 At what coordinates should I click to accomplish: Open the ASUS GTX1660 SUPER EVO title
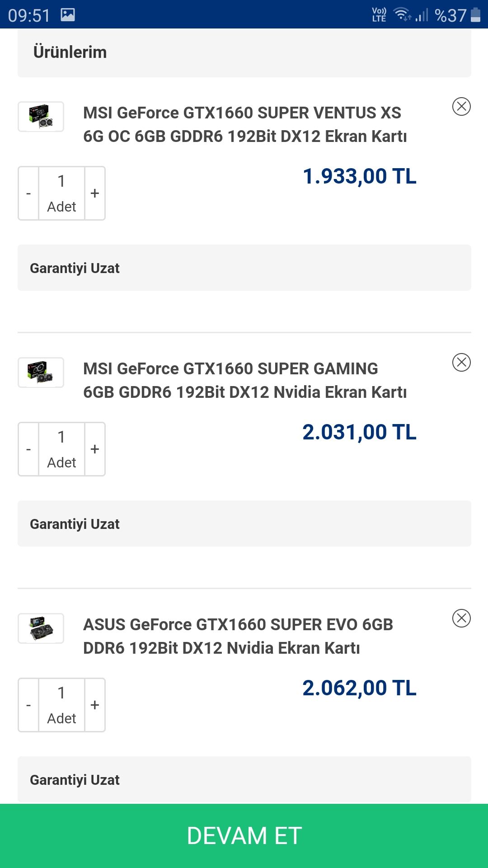click(x=238, y=636)
